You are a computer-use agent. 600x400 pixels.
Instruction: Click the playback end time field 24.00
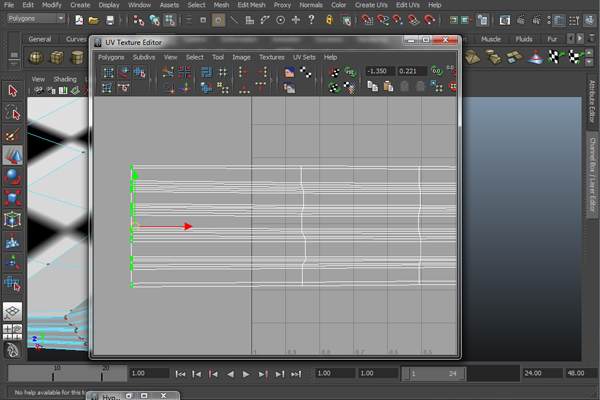(542, 373)
